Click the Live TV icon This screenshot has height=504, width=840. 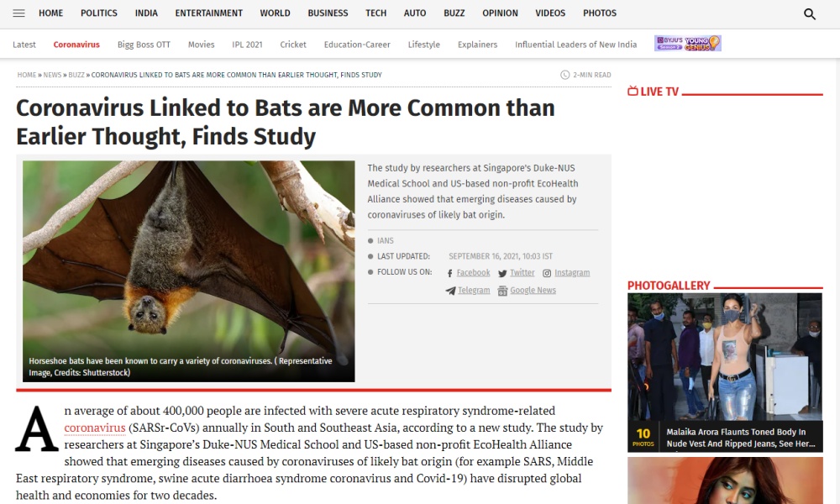(x=633, y=92)
